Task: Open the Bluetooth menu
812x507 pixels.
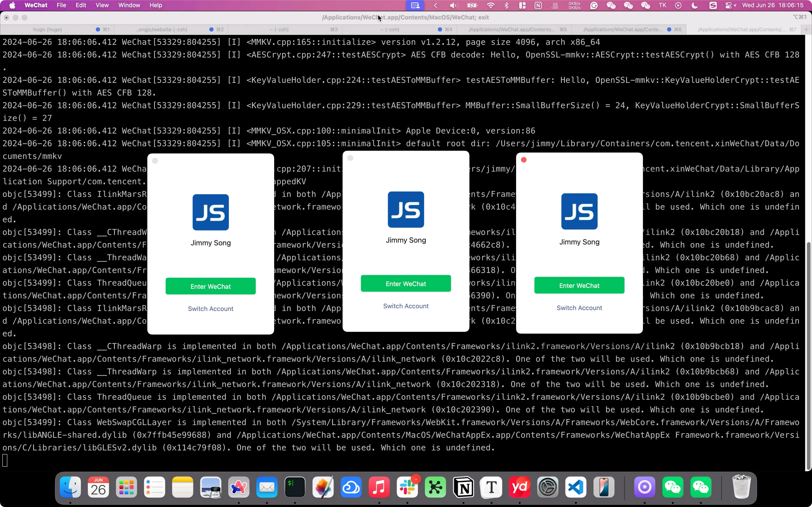Action: pyautogui.click(x=507, y=5)
